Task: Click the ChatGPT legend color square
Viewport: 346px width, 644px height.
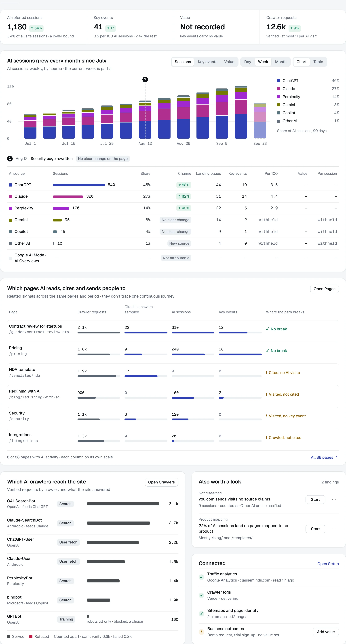Action: pos(279,81)
